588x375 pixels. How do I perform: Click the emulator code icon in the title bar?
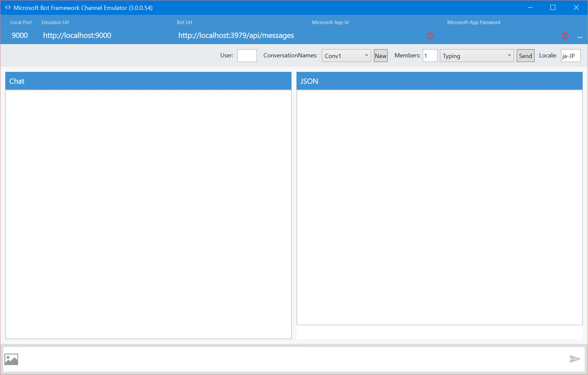(8, 7)
